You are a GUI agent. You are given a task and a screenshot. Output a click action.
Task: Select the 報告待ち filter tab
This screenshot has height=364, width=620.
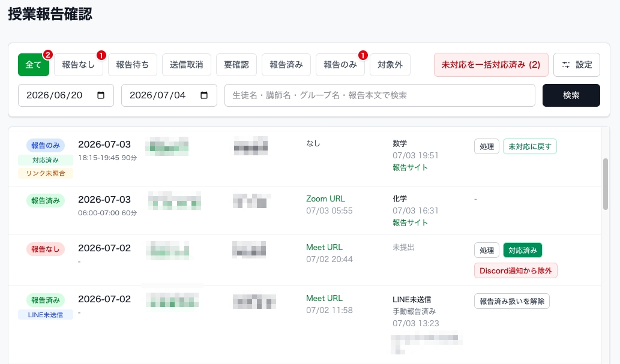133,65
